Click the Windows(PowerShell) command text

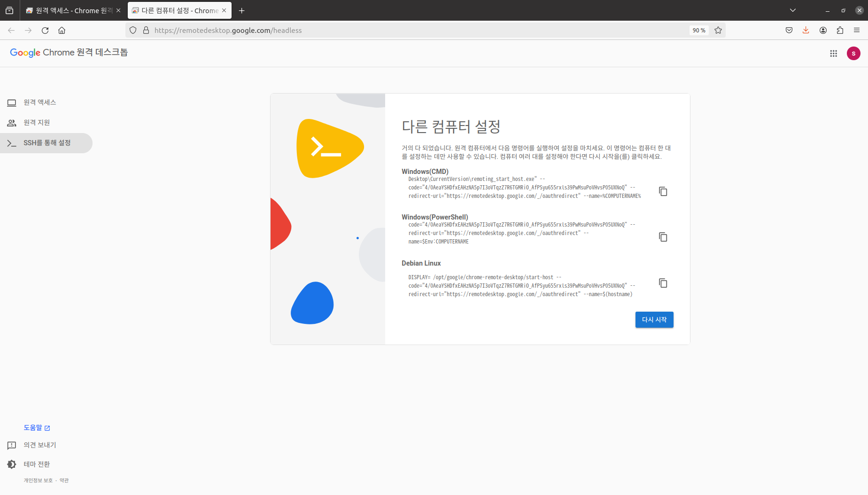tap(522, 233)
